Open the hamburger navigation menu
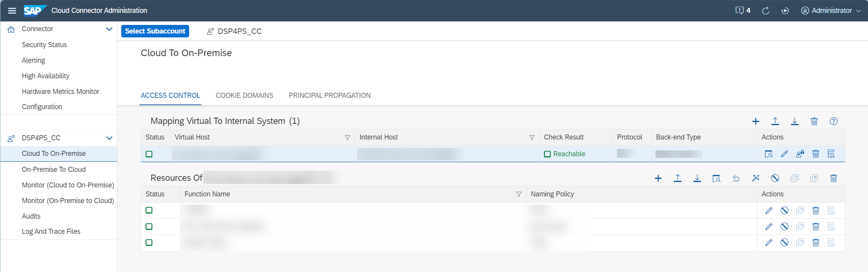868x272 pixels. 12,11
